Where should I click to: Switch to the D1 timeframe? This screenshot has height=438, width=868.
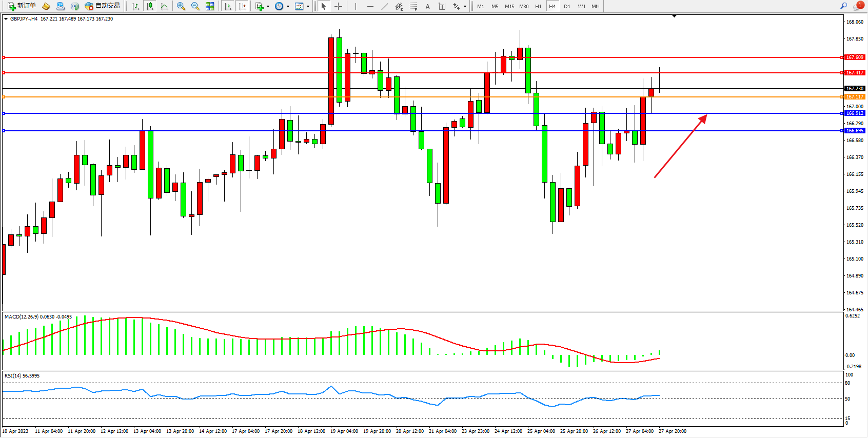(x=567, y=6)
